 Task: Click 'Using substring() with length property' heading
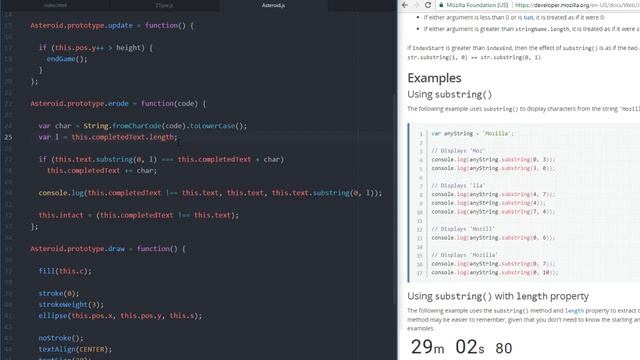pos(498,296)
